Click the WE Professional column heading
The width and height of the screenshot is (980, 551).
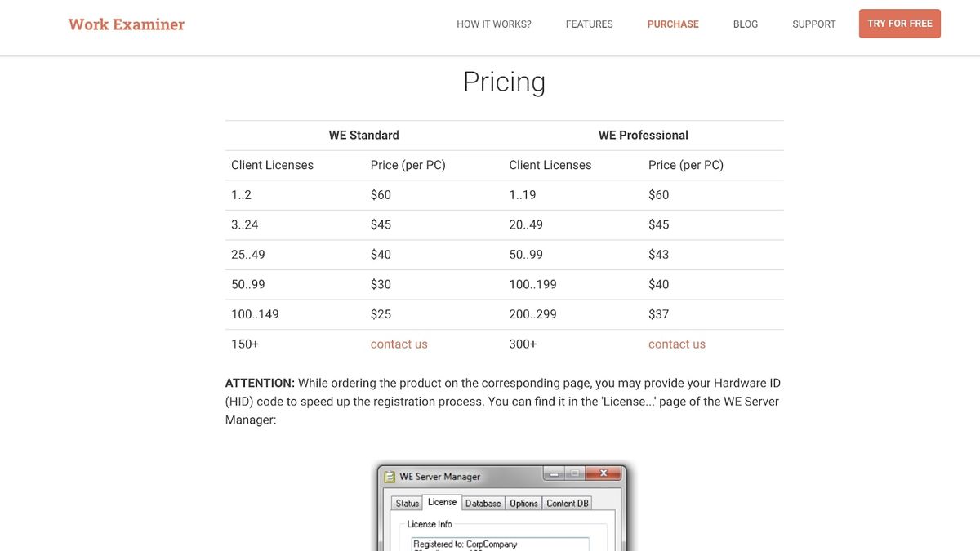point(644,136)
